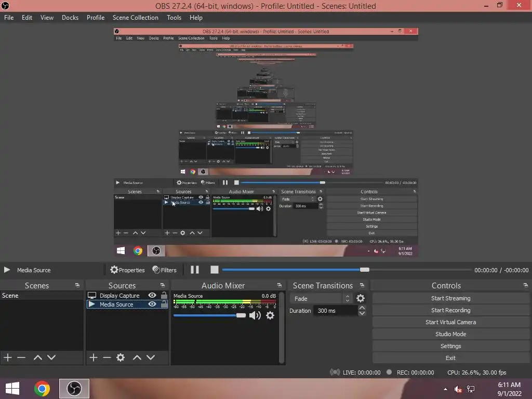Click the 00:00:00 / -00:00:00 media timer

tap(501, 270)
